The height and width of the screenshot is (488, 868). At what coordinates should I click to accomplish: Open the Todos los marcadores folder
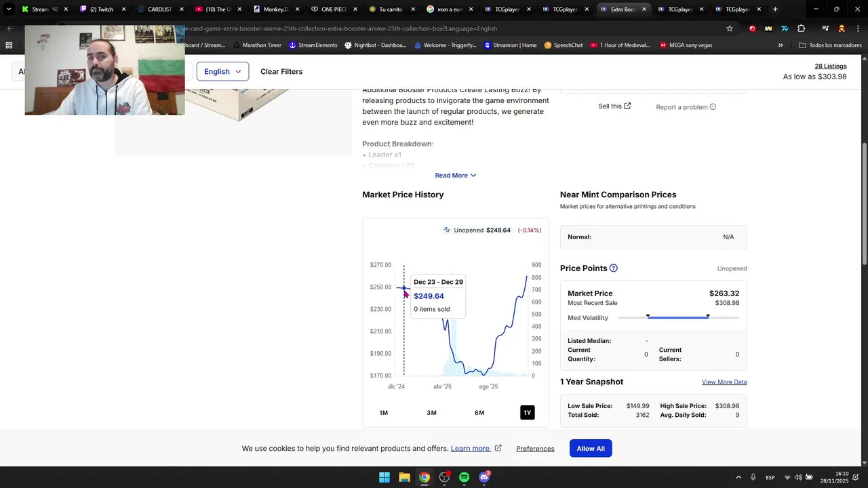(x=830, y=45)
